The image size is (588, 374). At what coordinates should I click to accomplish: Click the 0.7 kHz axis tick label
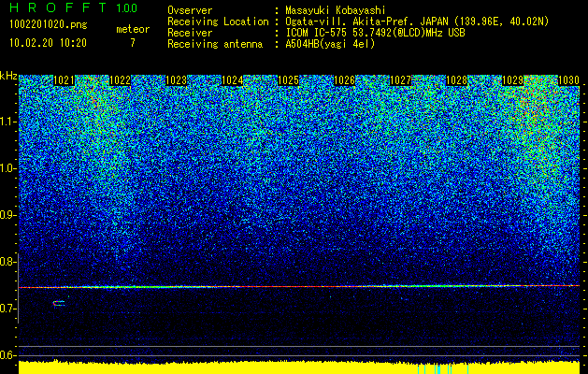pyautogui.click(x=7, y=309)
